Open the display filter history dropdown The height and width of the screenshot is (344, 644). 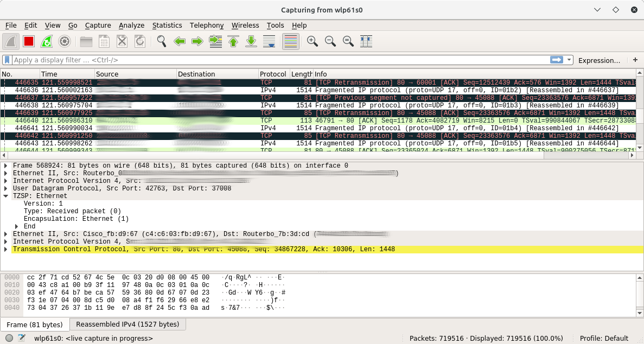pyautogui.click(x=569, y=60)
